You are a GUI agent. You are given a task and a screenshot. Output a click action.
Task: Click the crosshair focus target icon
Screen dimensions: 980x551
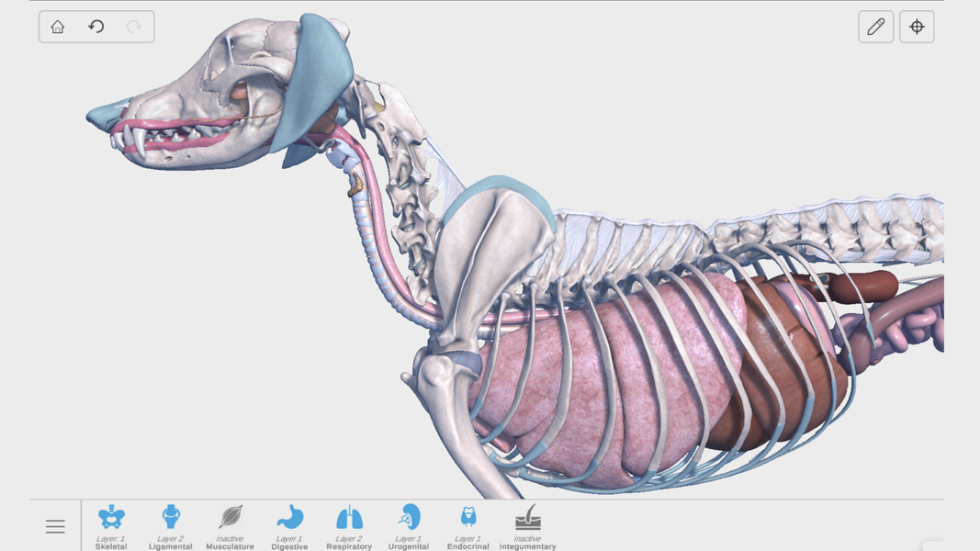click(x=917, y=27)
